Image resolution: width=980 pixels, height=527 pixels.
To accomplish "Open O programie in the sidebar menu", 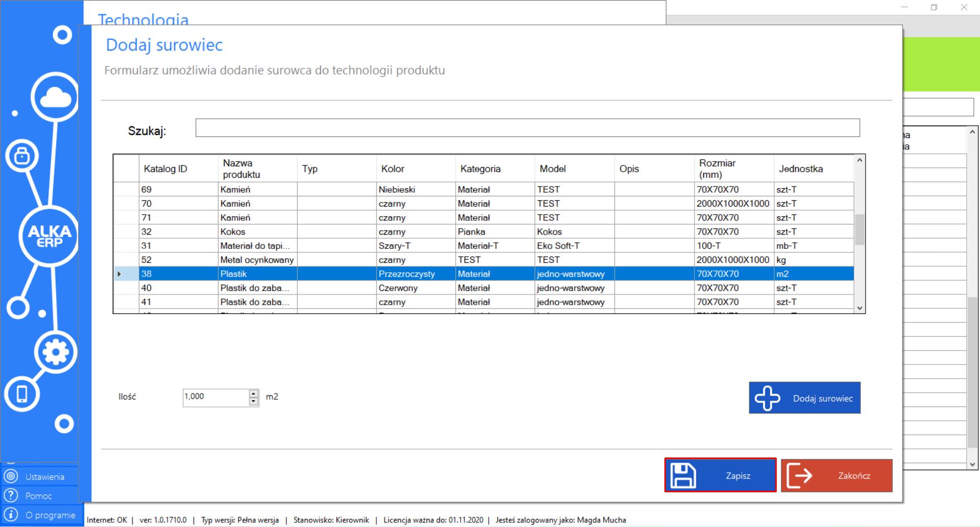I will [x=50, y=515].
